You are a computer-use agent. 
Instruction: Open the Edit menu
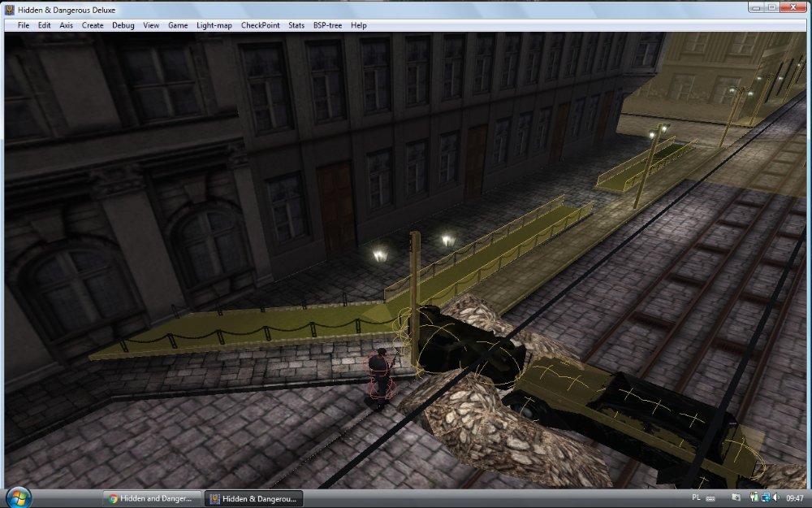(44, 25)
